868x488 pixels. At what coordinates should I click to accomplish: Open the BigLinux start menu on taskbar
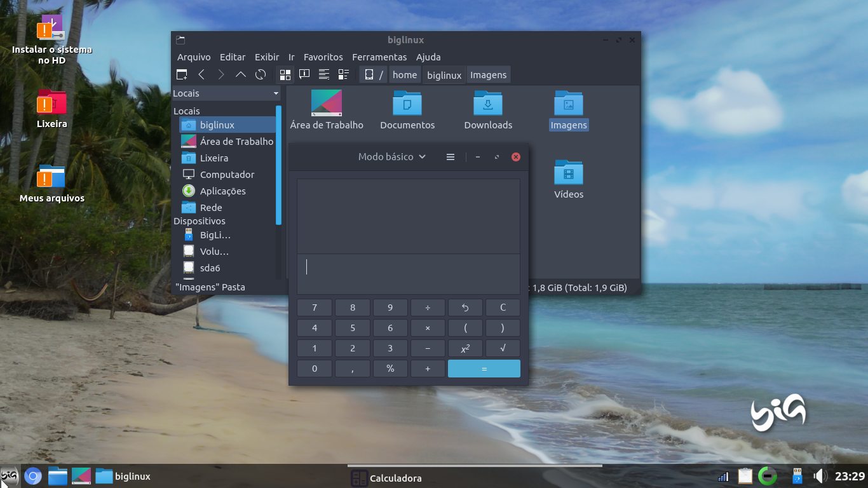10,476
